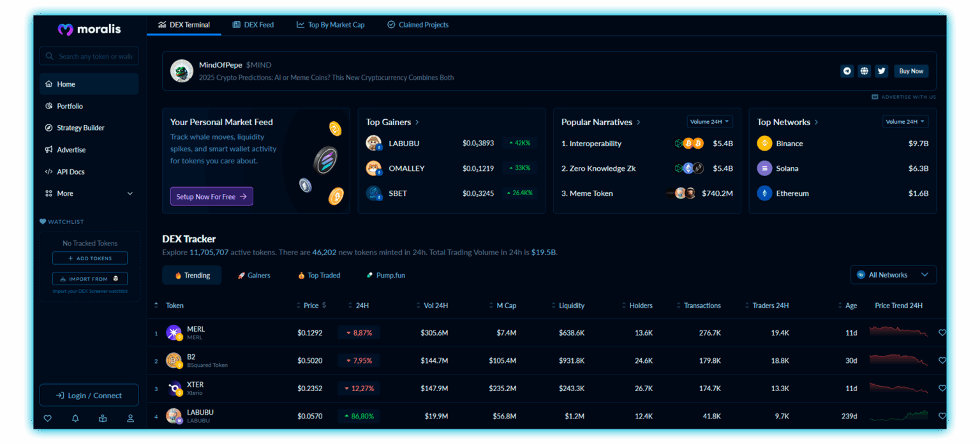Open the SBET top gainer icon
The height and width of the screenshot is (444, 980).
374,193
